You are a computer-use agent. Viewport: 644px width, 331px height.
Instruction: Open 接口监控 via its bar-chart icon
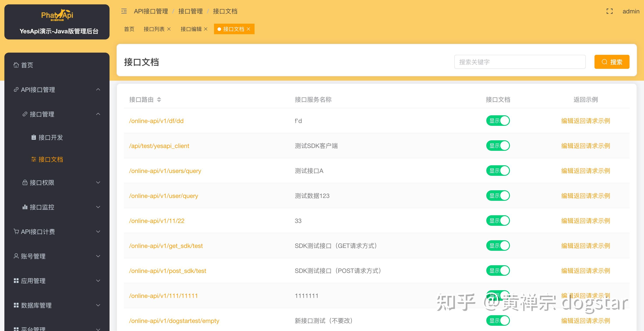point(25,207)
